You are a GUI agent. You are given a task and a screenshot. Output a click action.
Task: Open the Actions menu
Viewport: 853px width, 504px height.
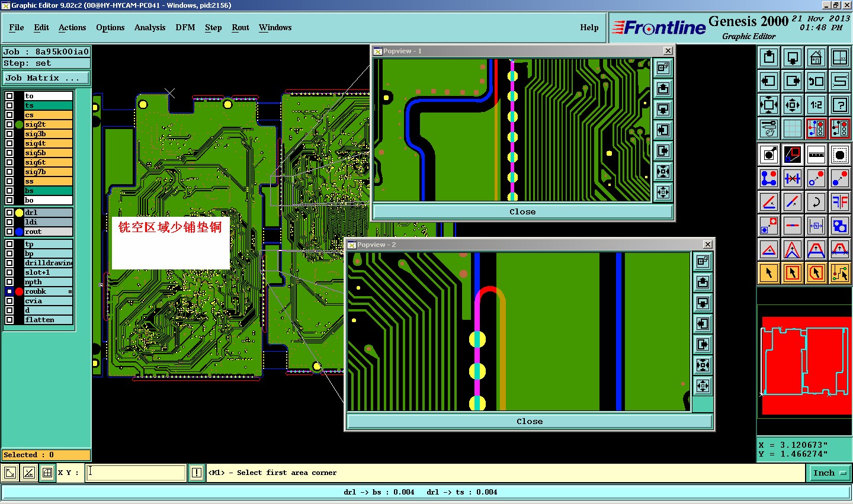(x=72, y=27)
